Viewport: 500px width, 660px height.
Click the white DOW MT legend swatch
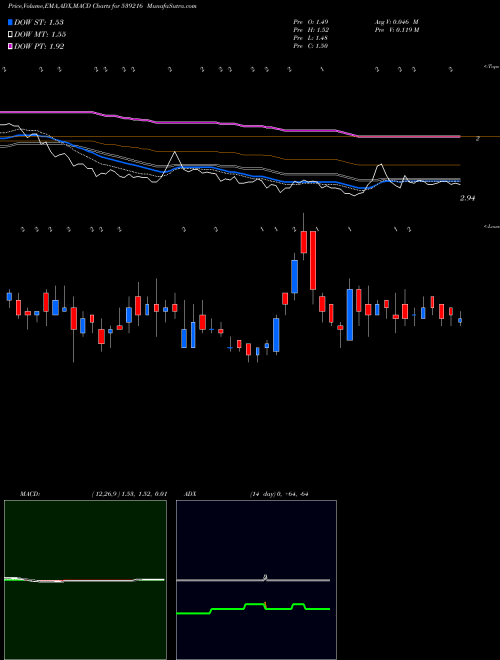pos(10,35)
